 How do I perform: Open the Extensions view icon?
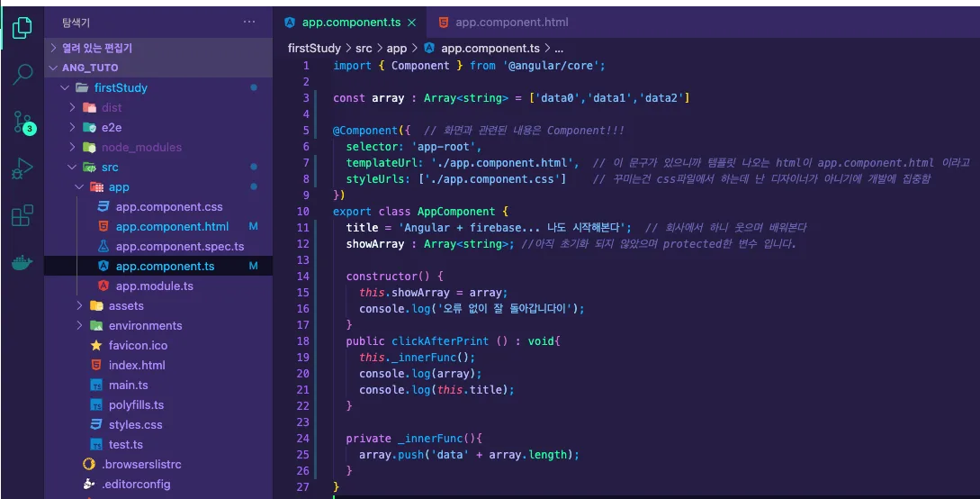[x=22, y=216]
